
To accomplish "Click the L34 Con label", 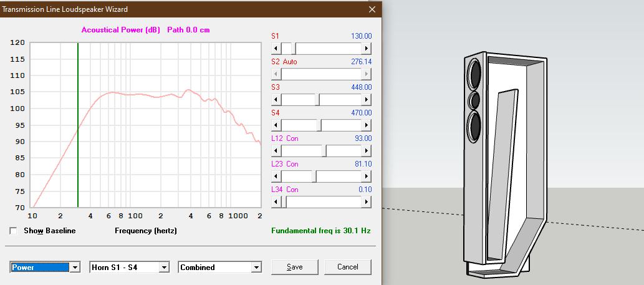I will (285, 190).
